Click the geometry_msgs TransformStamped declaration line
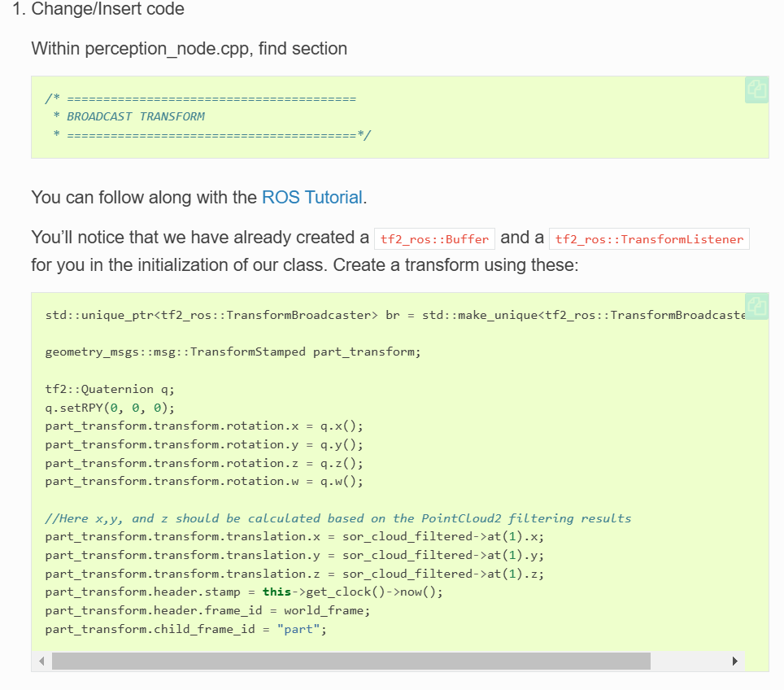This screenshot has height=690, width=784. point(233,352)
